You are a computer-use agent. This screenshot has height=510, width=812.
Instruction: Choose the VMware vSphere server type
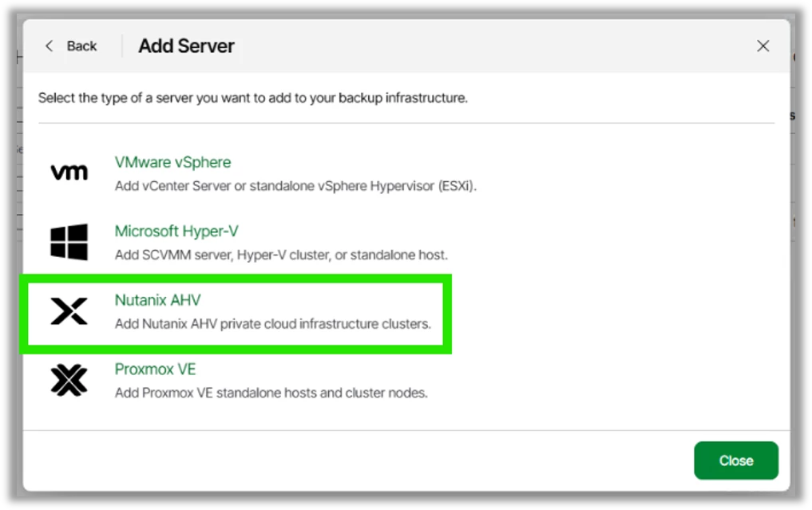pyautogui.click(x=172, y=162)
